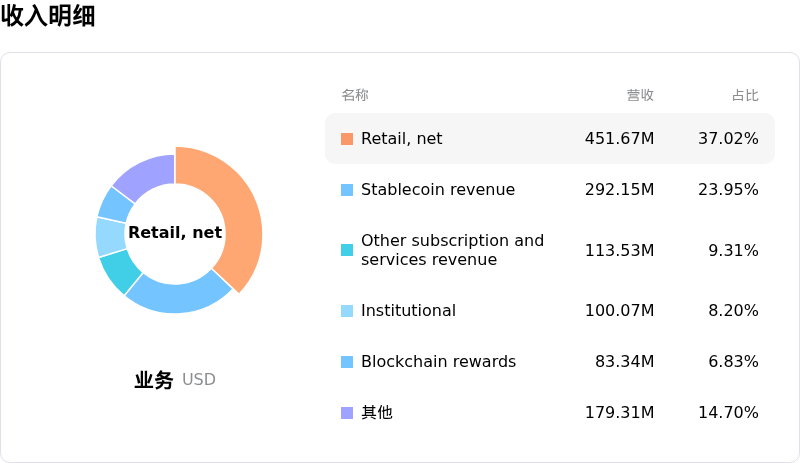800x463 pixels.
Task: Click the Retail, net donut center label
Action: (175, 232)
